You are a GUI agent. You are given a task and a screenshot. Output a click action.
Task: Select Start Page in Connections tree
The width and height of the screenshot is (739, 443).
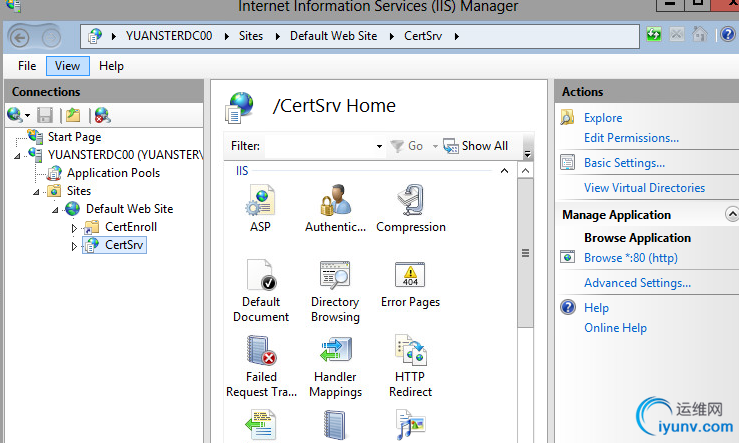pos(74,137)
